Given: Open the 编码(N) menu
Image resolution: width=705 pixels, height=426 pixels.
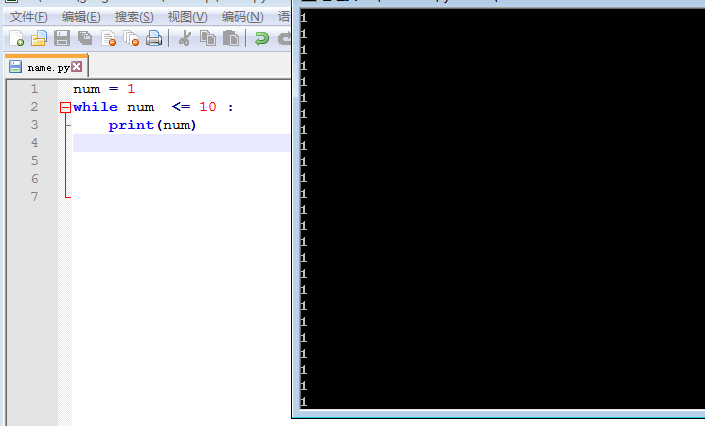Looking at the screenshot, I should [242, 17].
